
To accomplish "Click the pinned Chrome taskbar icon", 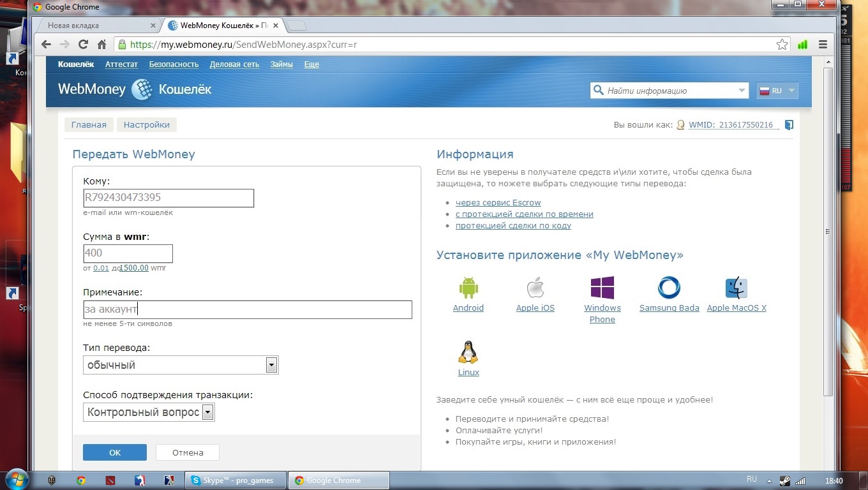I will point(81,480).
